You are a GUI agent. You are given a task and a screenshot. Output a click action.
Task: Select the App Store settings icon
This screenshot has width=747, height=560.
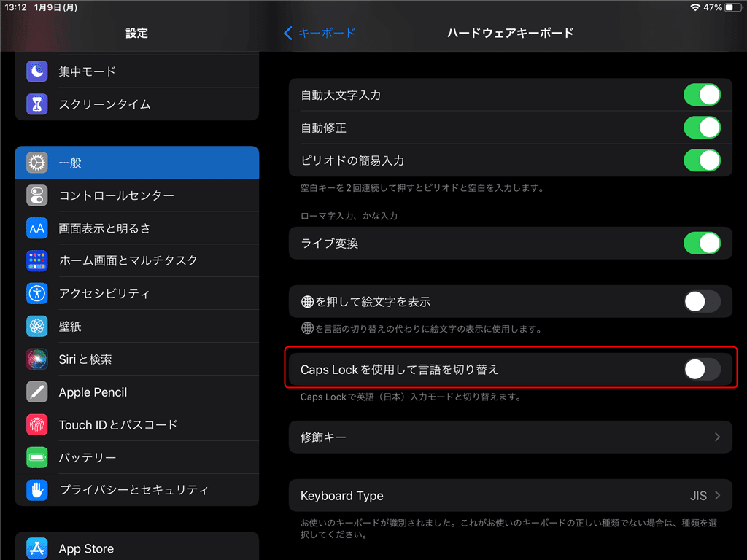coord(36,548)
